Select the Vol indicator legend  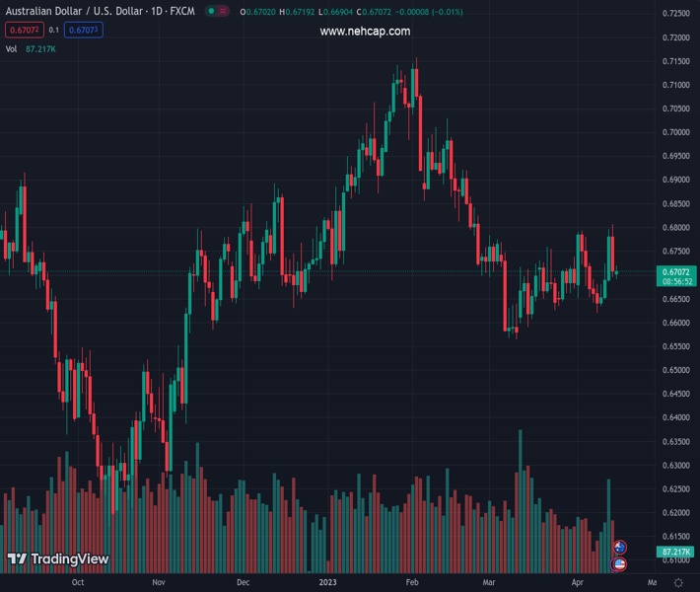click(11, 48)
